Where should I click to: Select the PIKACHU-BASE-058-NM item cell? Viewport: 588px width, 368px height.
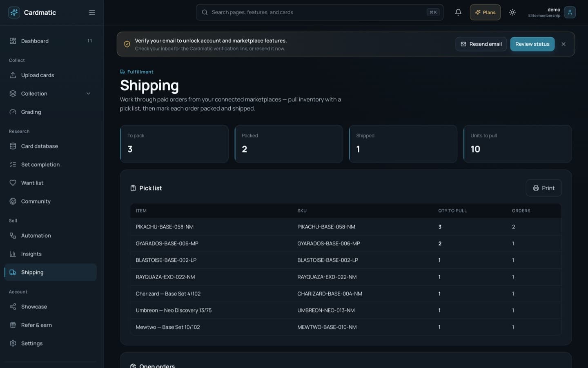(165, 227)
